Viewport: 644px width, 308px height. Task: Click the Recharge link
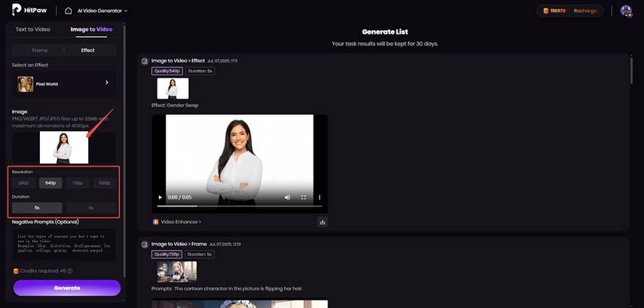pyautogui.click(x=584, y=11)
